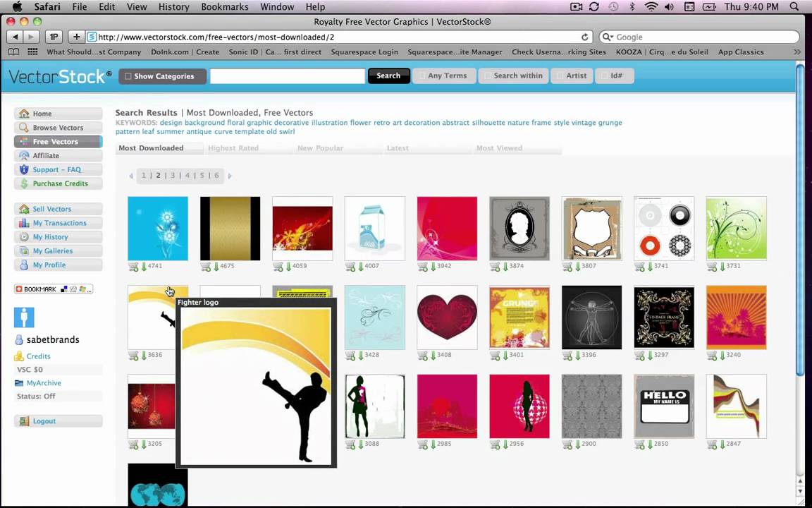Expand the bookmarks bar overflow chevron

click(x=797, y=52)
